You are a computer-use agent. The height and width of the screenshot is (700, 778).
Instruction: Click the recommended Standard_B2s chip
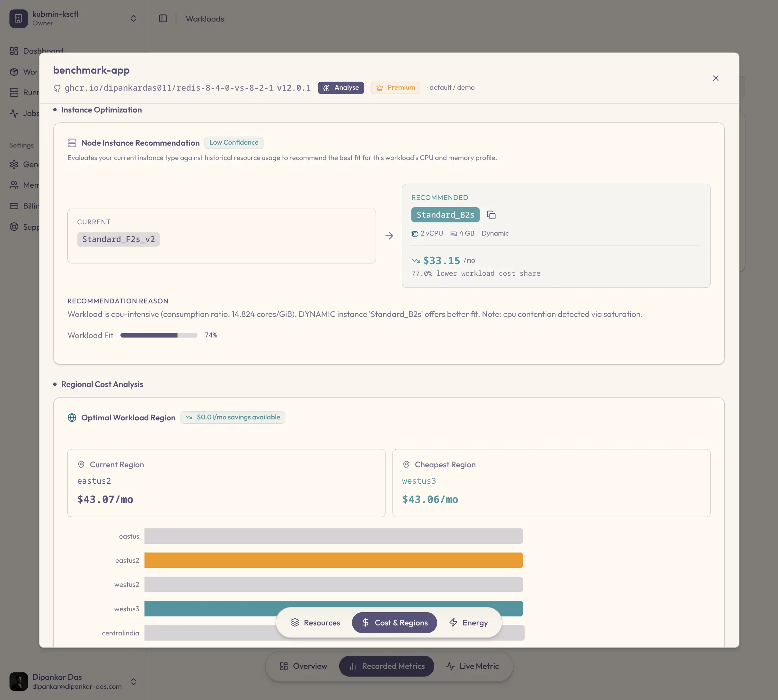pos(445,215)
